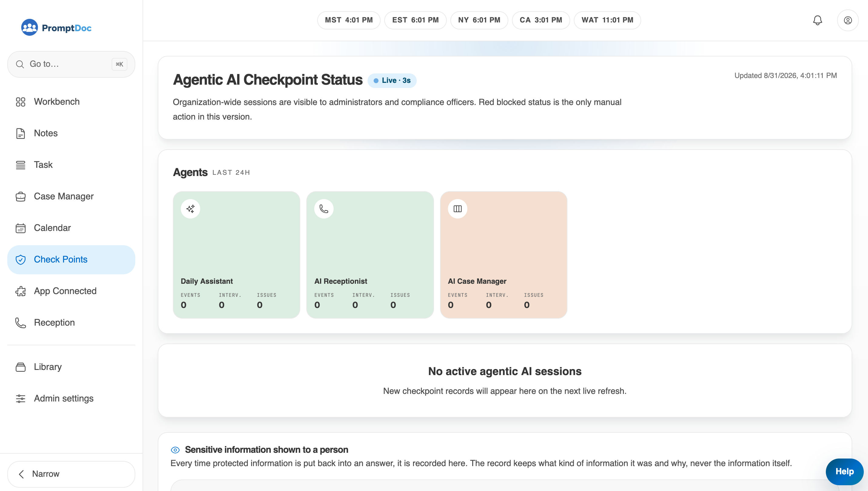
Task: Open the Workbench page
Action: [71, 102]
